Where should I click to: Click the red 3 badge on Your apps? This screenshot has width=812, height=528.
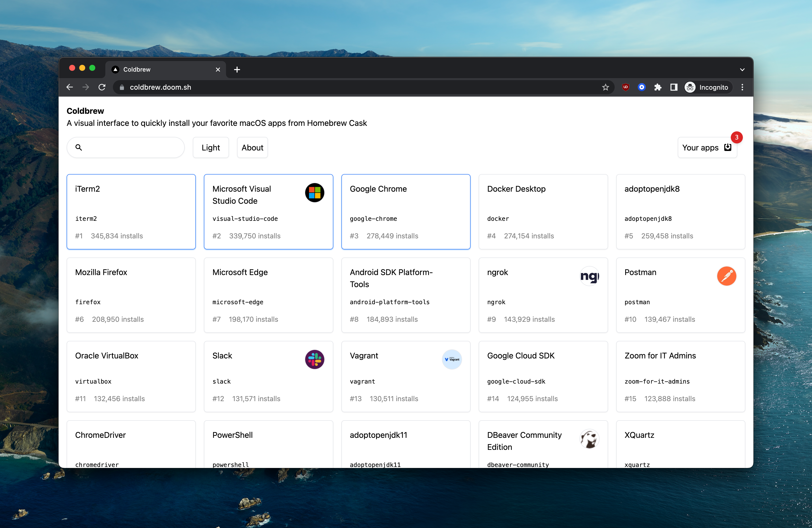736,137
